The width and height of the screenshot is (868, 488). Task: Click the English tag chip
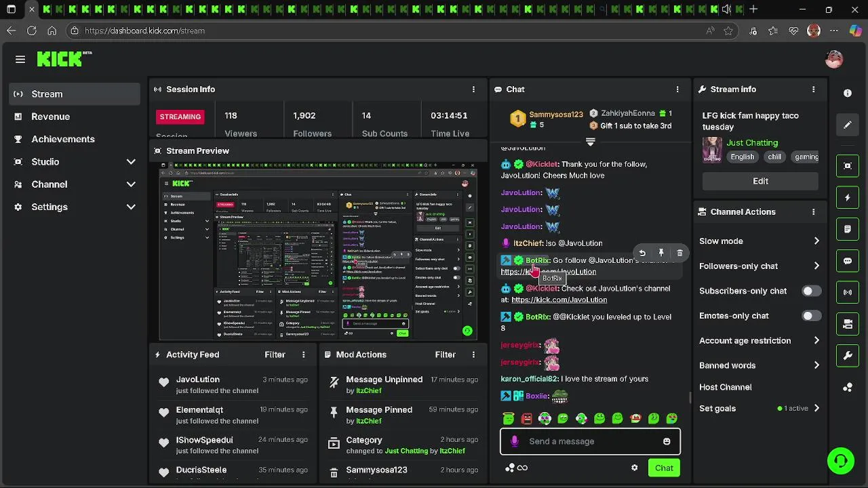tap(742, 157)
